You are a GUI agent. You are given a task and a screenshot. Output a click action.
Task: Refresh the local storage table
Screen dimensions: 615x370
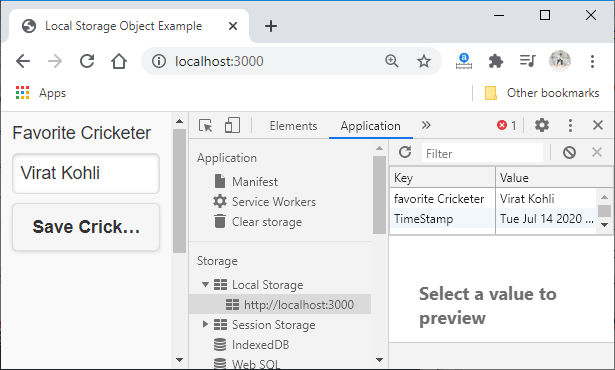(x=405, y=152)
